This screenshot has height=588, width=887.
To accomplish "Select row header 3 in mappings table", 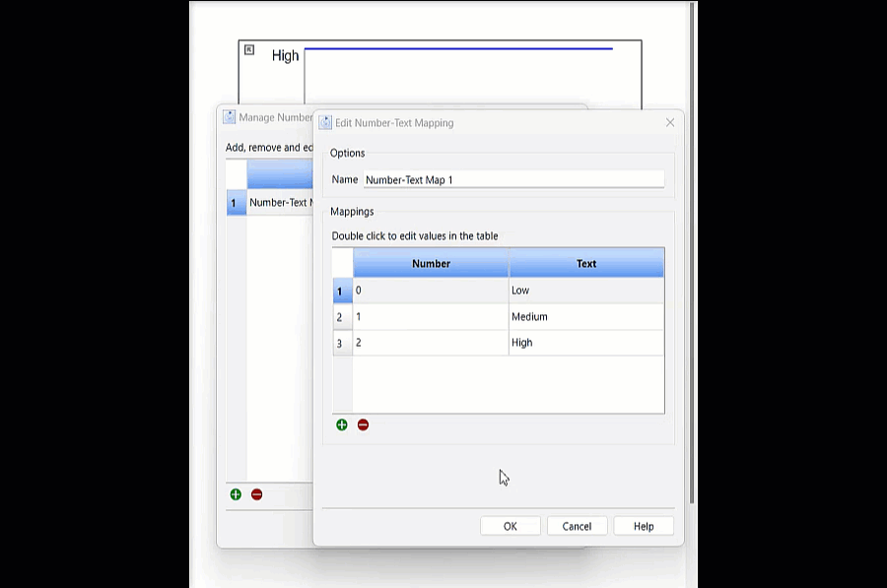I will [343, 343].
